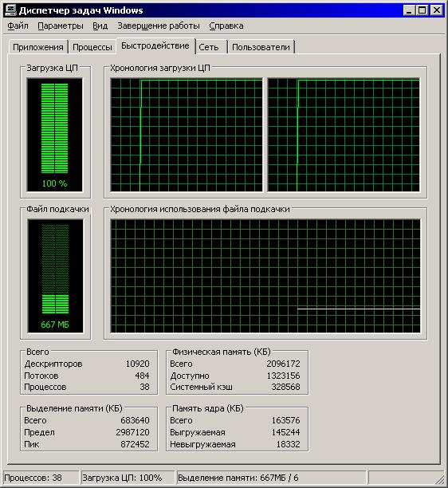The width and height of the screenshot is (448, 488).
Task: Click the first CPU history graph
Action: (x=187, y=135)
